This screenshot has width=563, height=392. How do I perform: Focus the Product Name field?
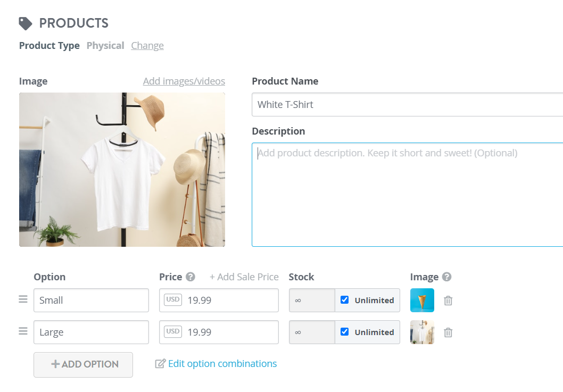point(407,104)
